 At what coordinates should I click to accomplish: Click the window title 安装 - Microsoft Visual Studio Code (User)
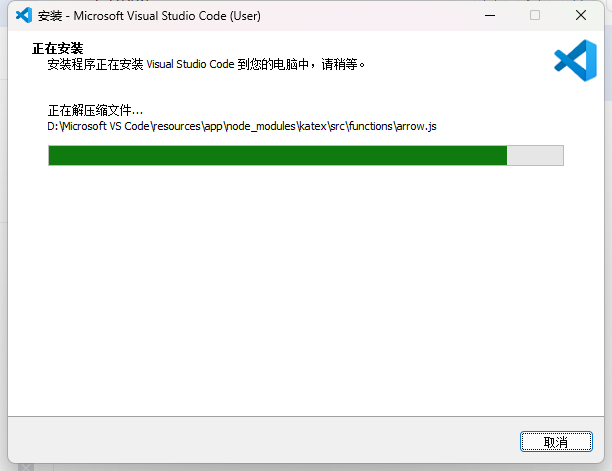pyautogui.click(x=149, y=16)
